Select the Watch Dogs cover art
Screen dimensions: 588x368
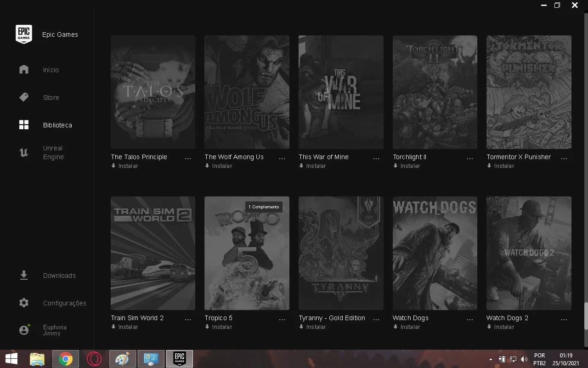(x=435, y=253)
